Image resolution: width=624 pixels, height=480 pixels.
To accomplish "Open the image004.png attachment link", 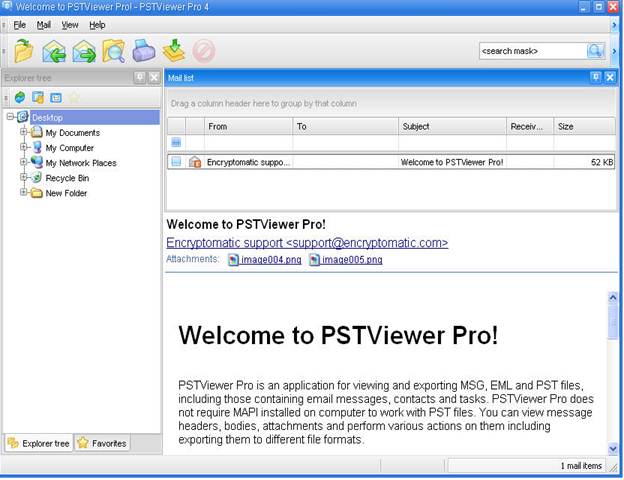I will (x=271, y=260).
